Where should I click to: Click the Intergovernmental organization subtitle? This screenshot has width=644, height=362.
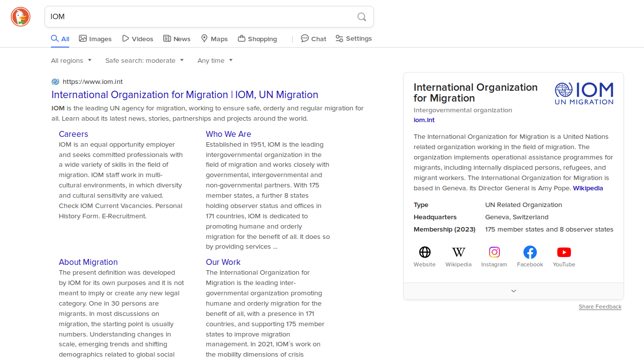[x=463, y=110]
